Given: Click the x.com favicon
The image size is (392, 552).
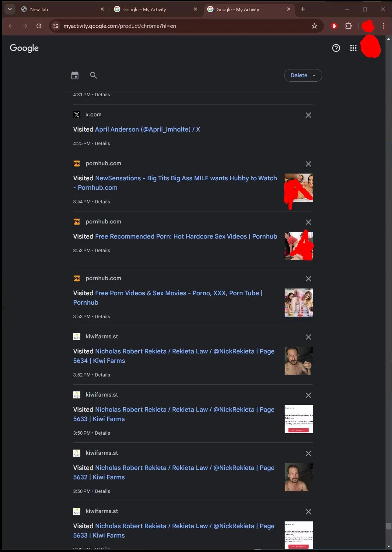Looking at the screenshot, I should coord(77,115).
